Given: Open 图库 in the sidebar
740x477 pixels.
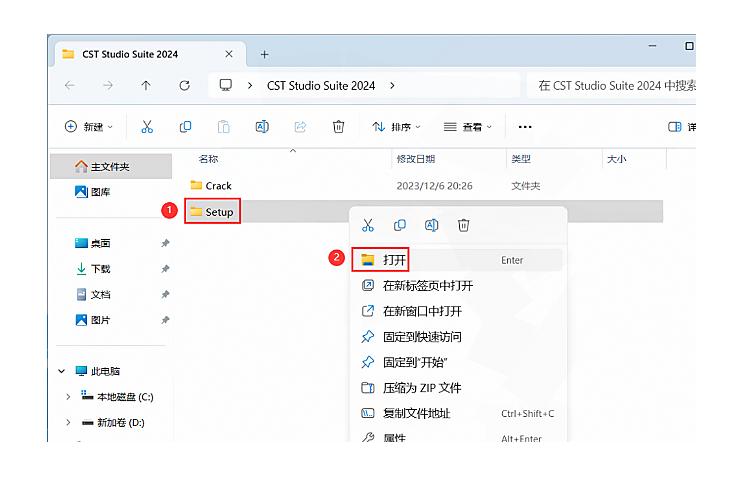Looking at the screenshot, I should pyautogui.click(x=92, y=192).
